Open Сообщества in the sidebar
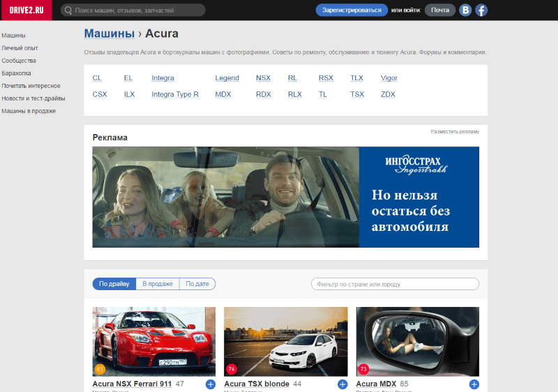 tap(19, 61)
